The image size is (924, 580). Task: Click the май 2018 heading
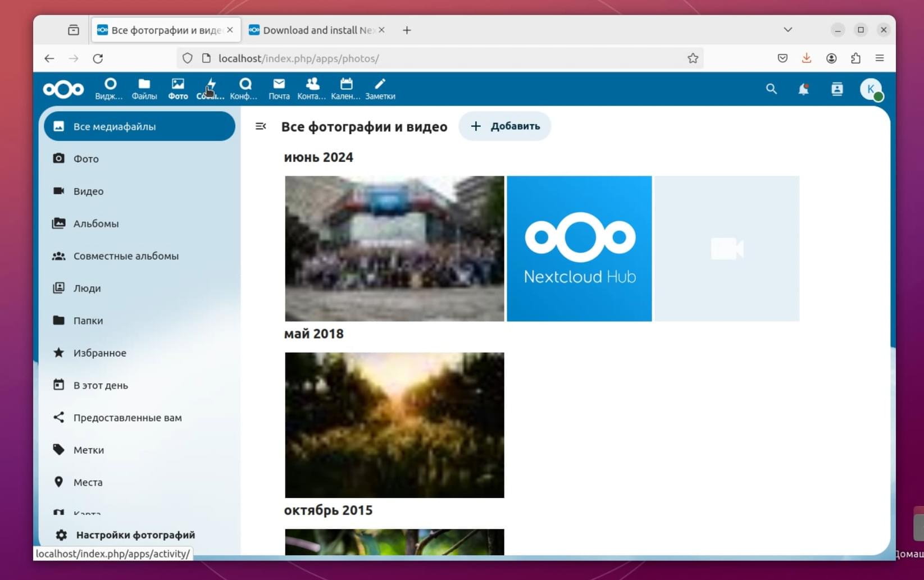pos(313,334)
